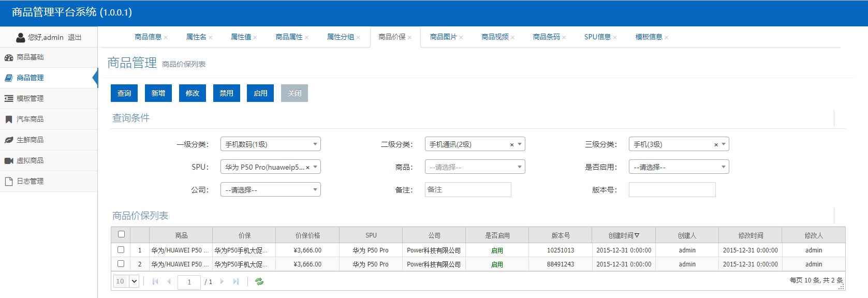
Task: Click the 商品基础 sidebar icon
Action: click(x=9, y=57)
